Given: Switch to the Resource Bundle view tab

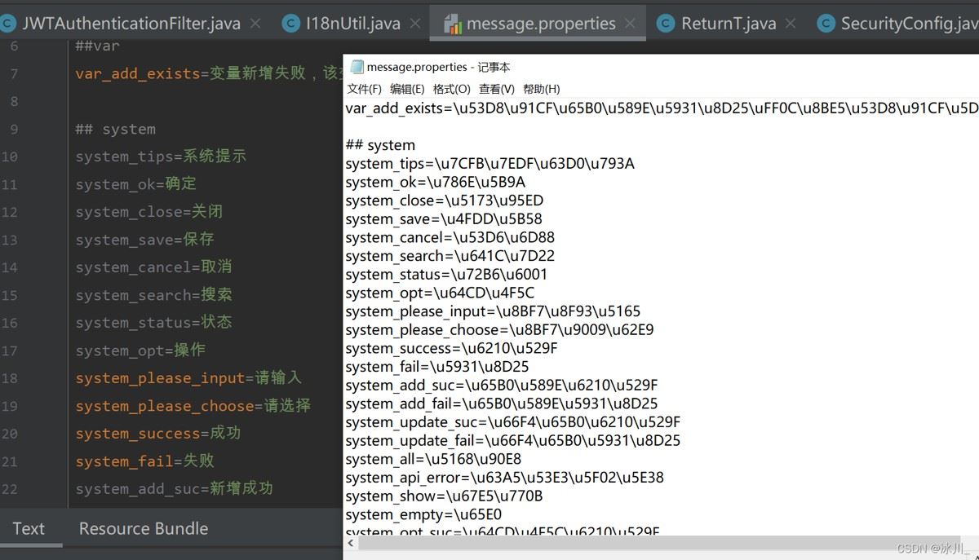Looking at the screenshot, I should coord(144,528).
